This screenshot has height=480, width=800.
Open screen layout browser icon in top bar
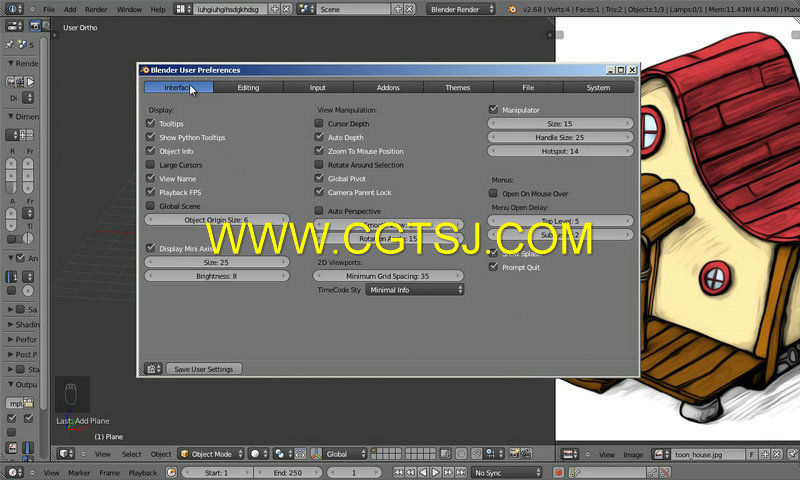[183, 9]
